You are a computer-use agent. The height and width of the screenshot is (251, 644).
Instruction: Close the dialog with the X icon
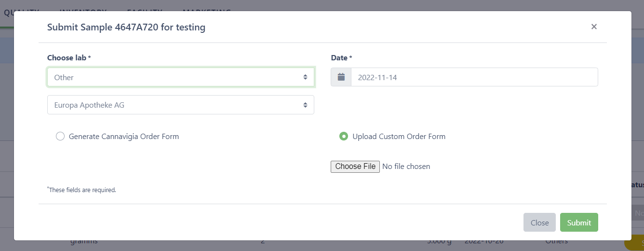(x=594, y=27)
